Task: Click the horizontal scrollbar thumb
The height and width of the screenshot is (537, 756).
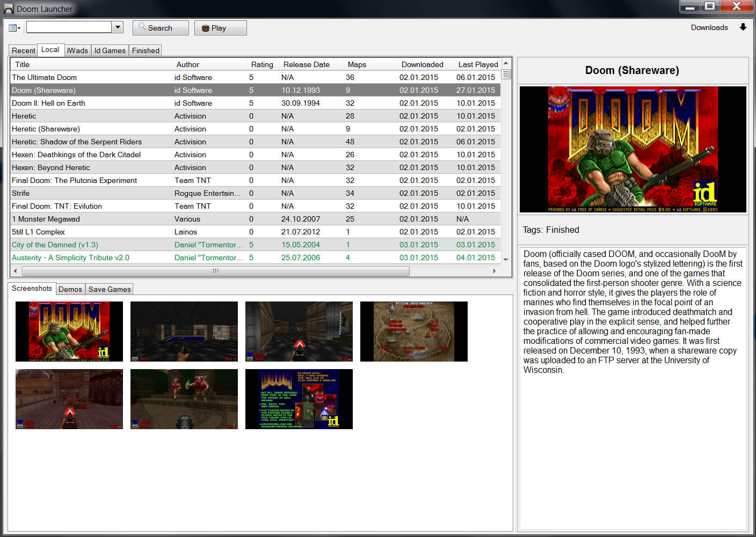Action: 215,271
